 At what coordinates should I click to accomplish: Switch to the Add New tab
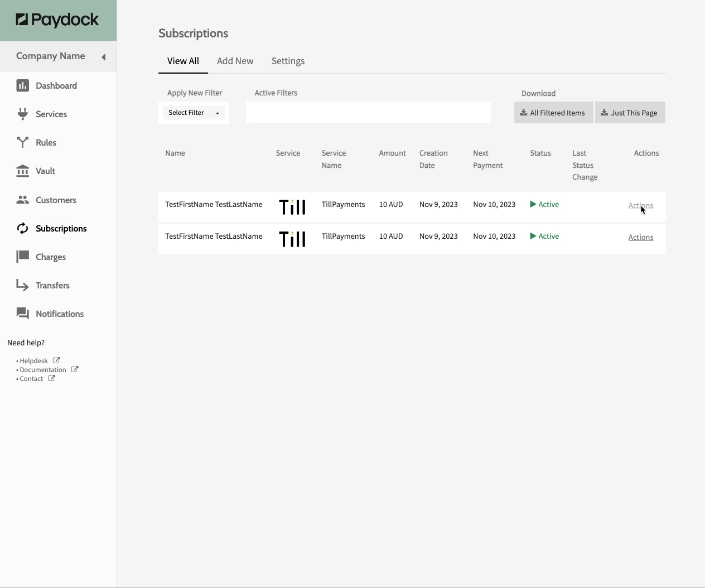tap(235, 61)
